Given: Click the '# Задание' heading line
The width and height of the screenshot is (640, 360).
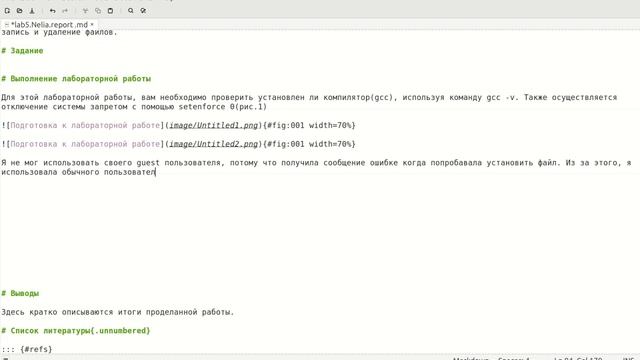Looking at the screenshot, I should 22,51.
